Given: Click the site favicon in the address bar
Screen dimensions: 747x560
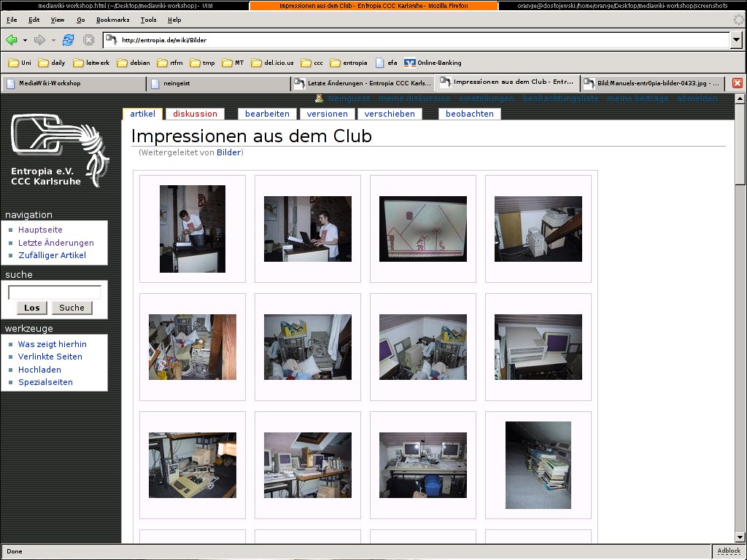Looking at the screenshot, I should point(111,39).
